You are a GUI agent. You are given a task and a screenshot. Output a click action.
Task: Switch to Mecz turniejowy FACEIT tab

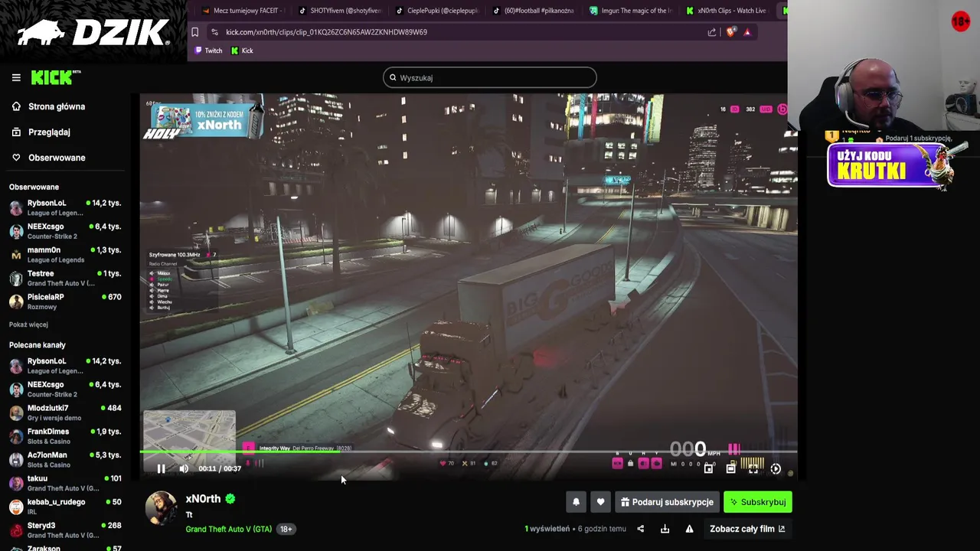[x=242, y=11]
